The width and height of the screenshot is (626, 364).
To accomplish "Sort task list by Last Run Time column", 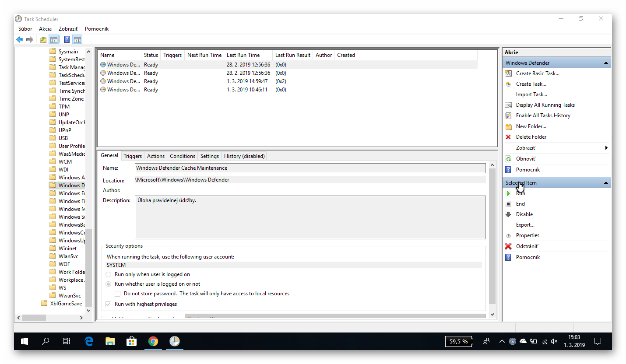I will (249, 55).
